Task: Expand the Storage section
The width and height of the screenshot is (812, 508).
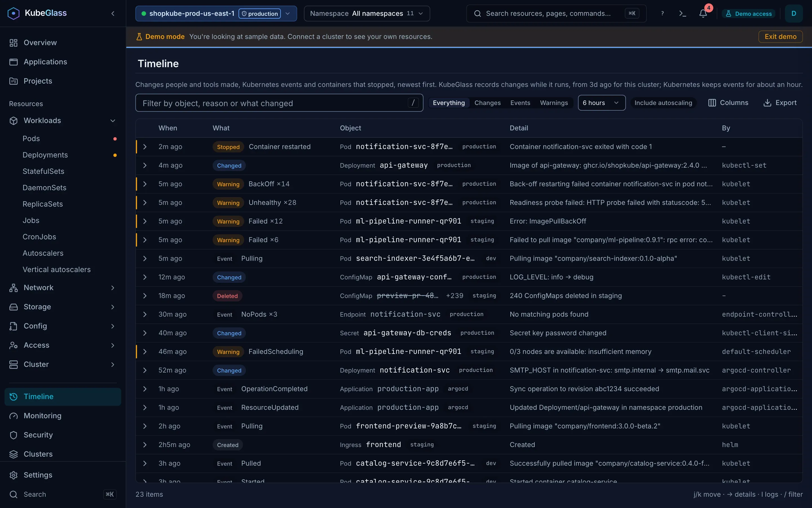Action: (63, 307)
